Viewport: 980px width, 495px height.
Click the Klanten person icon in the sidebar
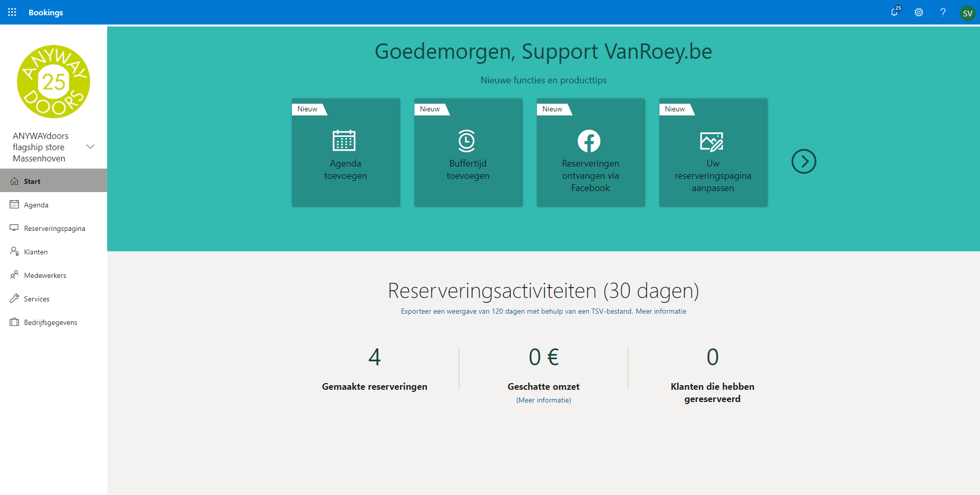[x=14, y=251]
